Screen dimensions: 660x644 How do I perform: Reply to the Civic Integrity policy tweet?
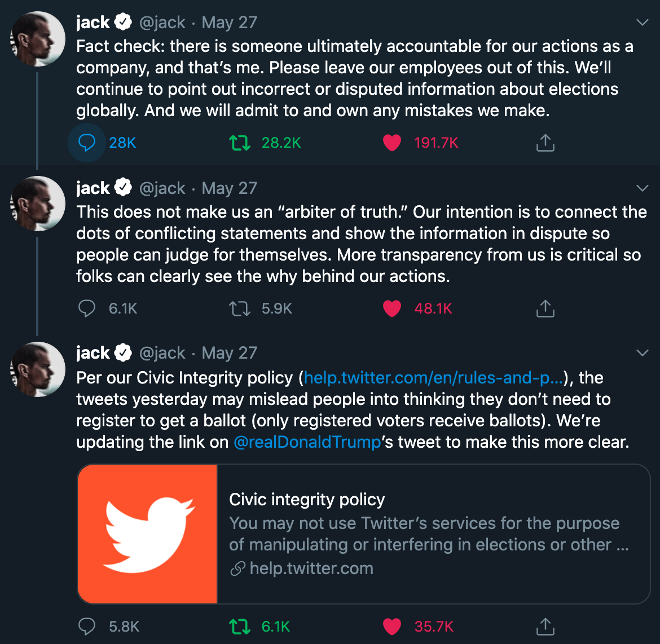(86, 627)
